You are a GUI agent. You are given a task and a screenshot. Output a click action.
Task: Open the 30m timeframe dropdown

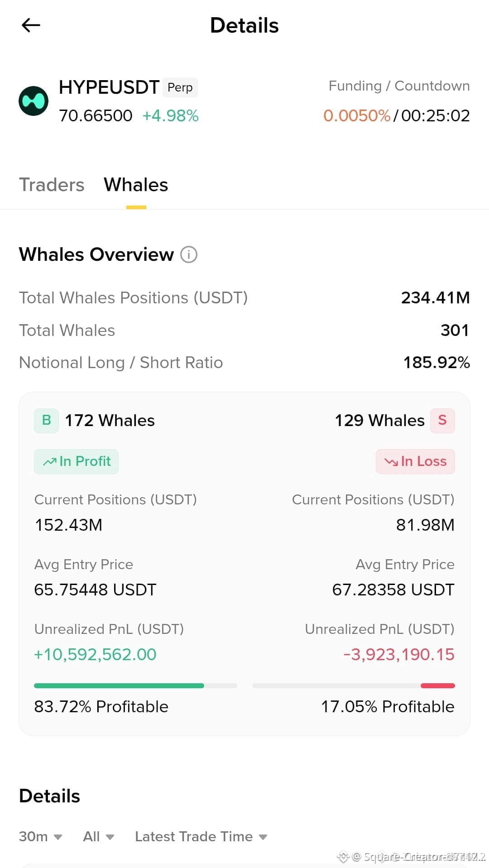pos(40,836)
